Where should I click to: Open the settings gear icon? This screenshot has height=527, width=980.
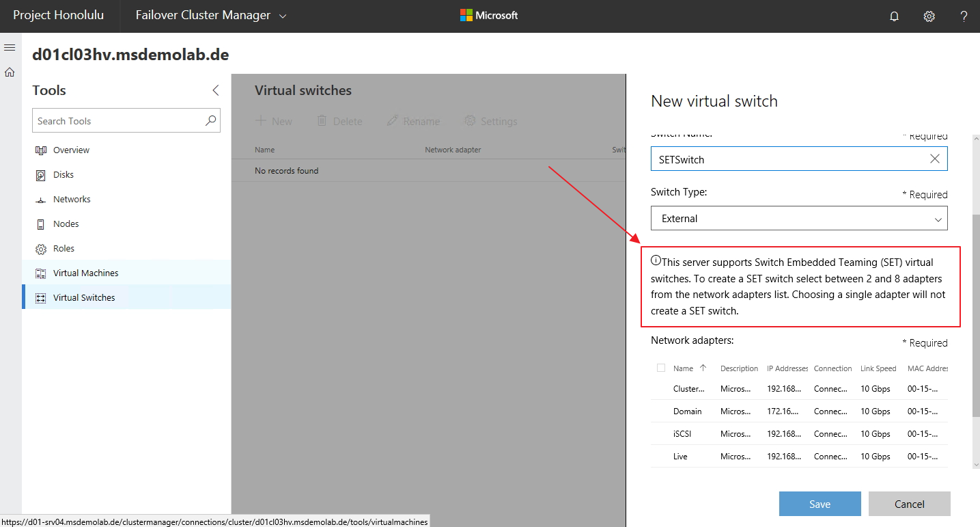(x=929, y=16)
